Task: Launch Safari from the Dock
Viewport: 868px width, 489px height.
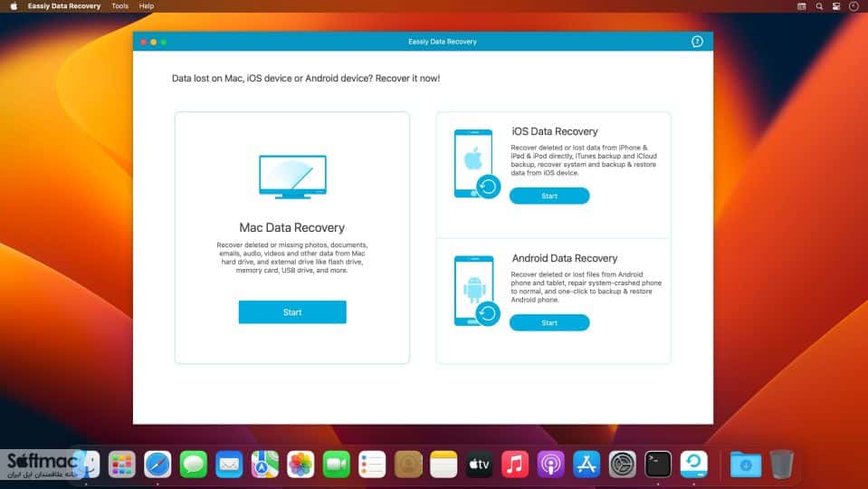Action: pos(157,464)
